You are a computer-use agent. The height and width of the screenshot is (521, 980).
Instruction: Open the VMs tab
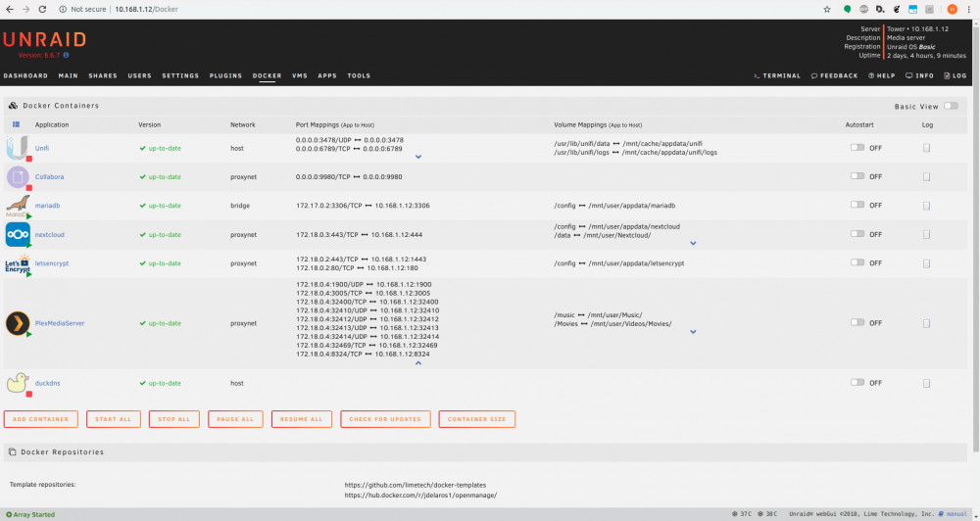pyautogui.click(x=299, y=75)
